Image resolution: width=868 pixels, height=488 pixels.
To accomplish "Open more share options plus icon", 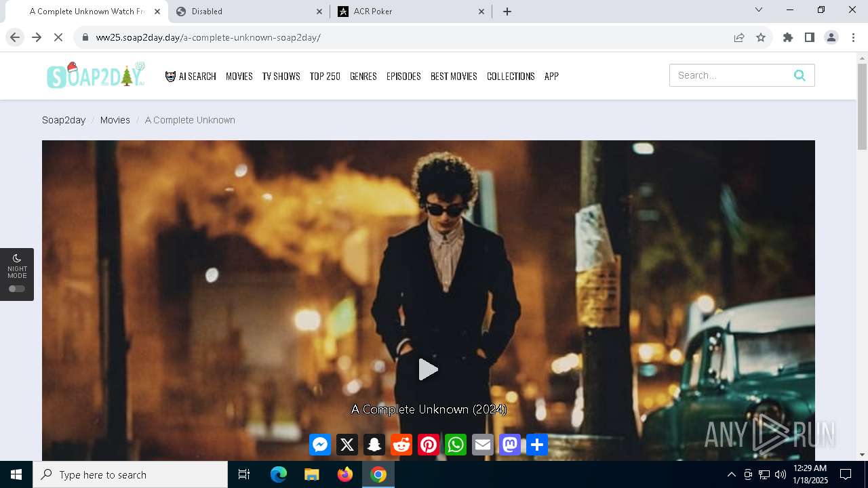I will point(537,445).
